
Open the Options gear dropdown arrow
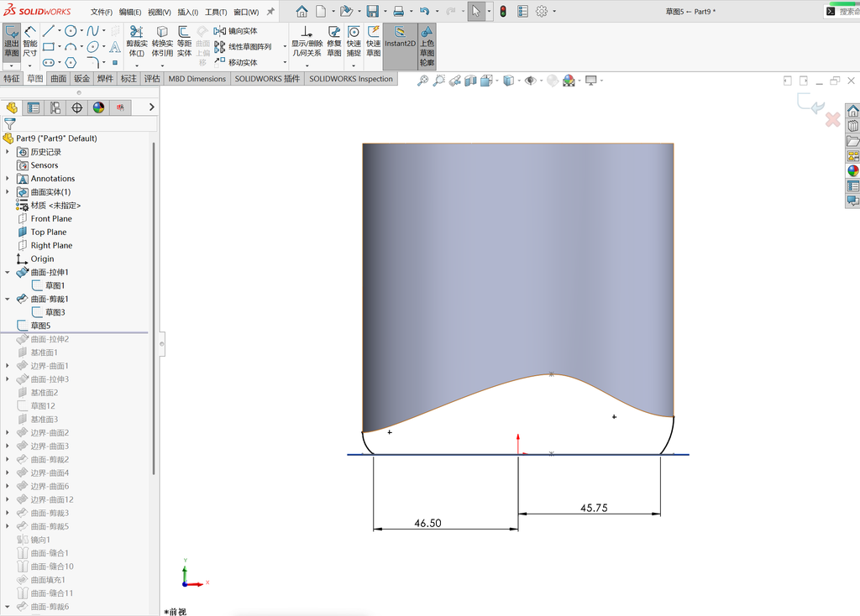[x=554, y=11]
